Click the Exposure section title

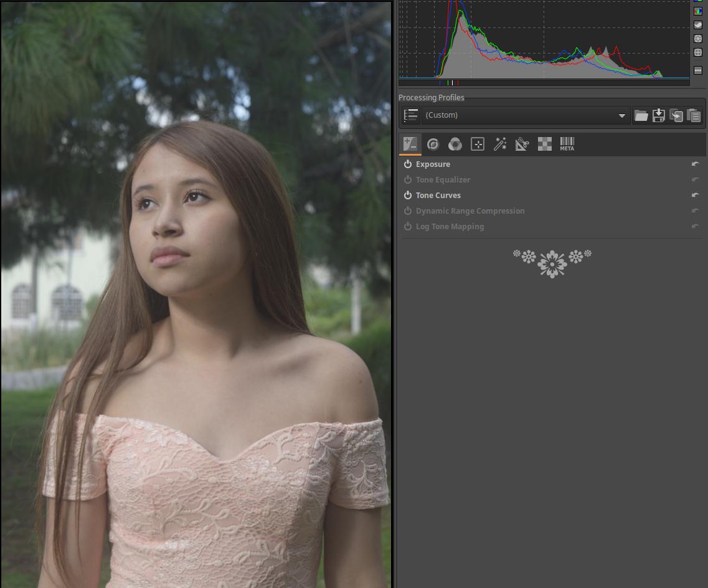click(x=433, y=164)
